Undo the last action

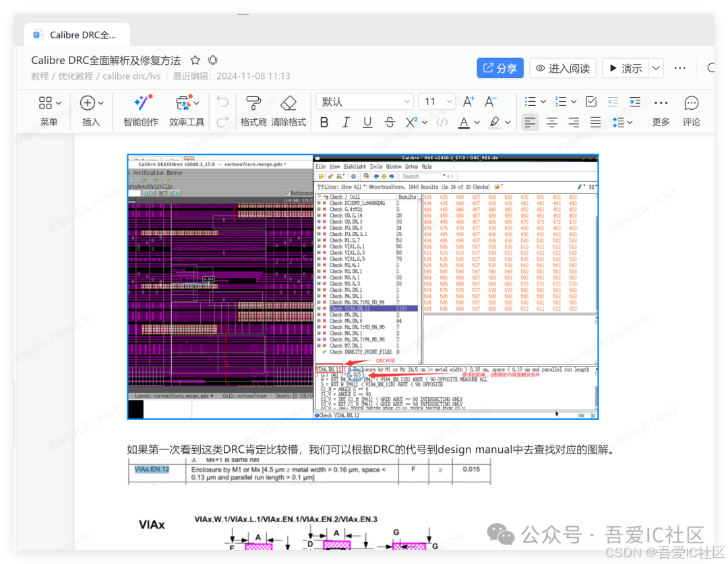pos(223,102)
